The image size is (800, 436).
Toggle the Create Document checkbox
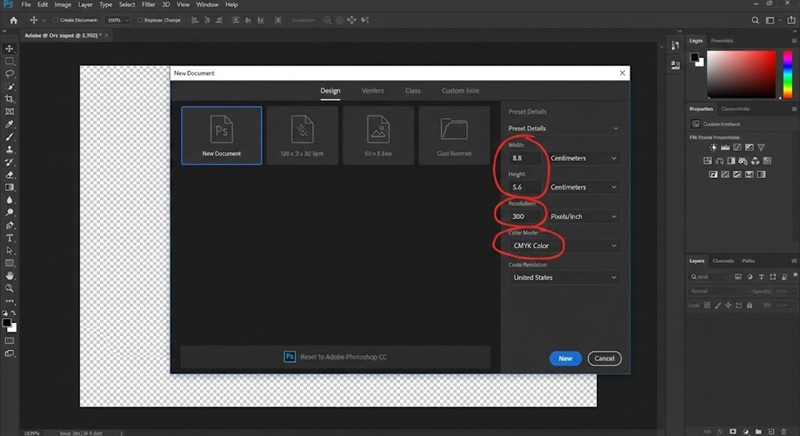pos(56,20)
